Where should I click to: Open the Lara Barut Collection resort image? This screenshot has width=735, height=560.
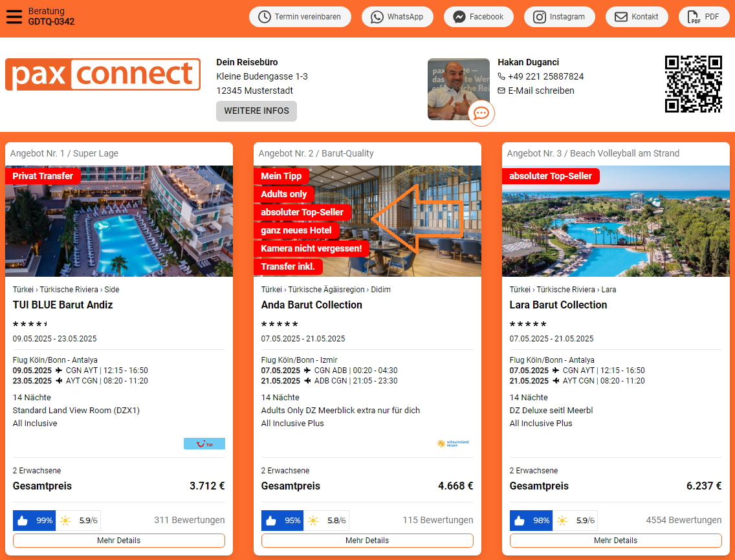[x=616, y=221]
